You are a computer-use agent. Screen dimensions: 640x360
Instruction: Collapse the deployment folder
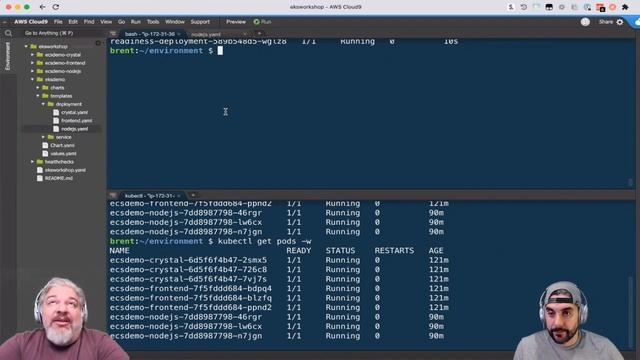pyautogui.click(x=43, y=104)
